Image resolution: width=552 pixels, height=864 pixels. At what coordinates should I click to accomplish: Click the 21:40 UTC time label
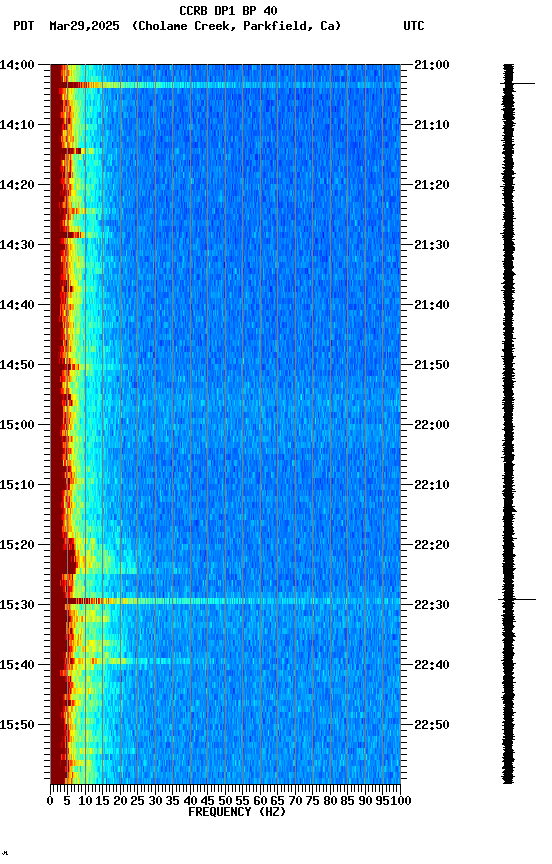(432, 305)
